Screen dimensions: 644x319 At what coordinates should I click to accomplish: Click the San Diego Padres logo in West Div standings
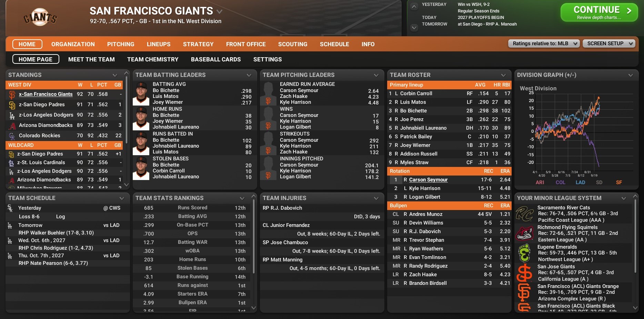(12, 105)
